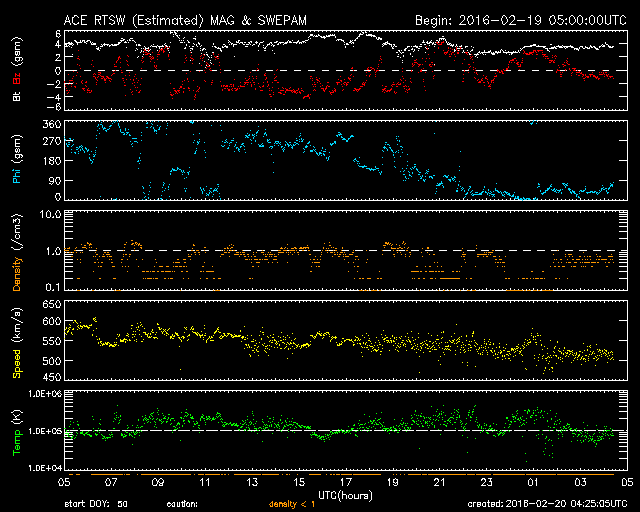Viewport: 640px width, 512px height.
Task: Click the '19' hour label on time axis
Action: click(x=393, y=483)
